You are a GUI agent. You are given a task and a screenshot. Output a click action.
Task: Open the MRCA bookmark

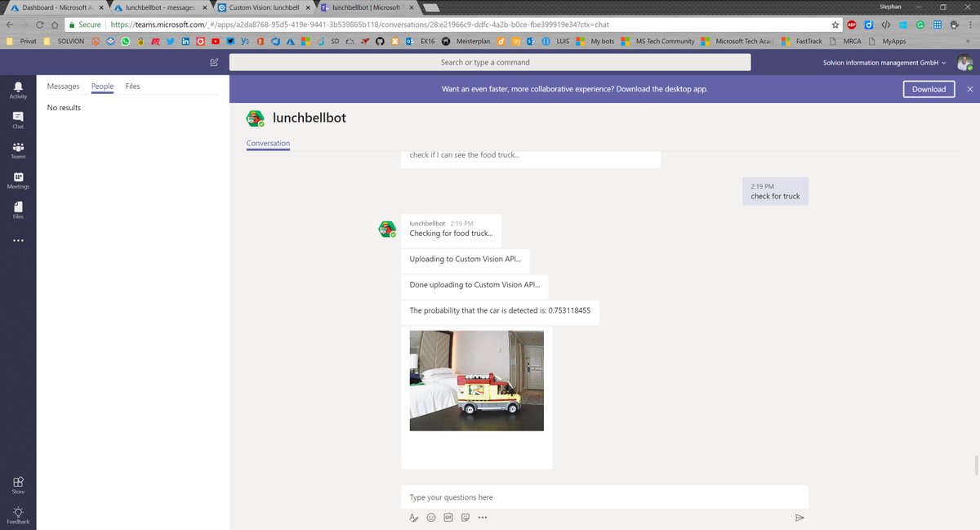coord(845,41)
